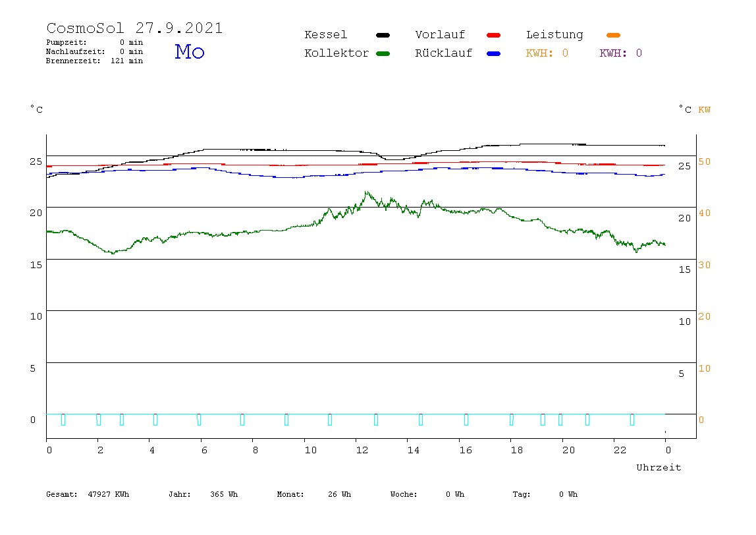Click the chart title "CosmoSol 27.9.2021"

click(x=134, y=28)
